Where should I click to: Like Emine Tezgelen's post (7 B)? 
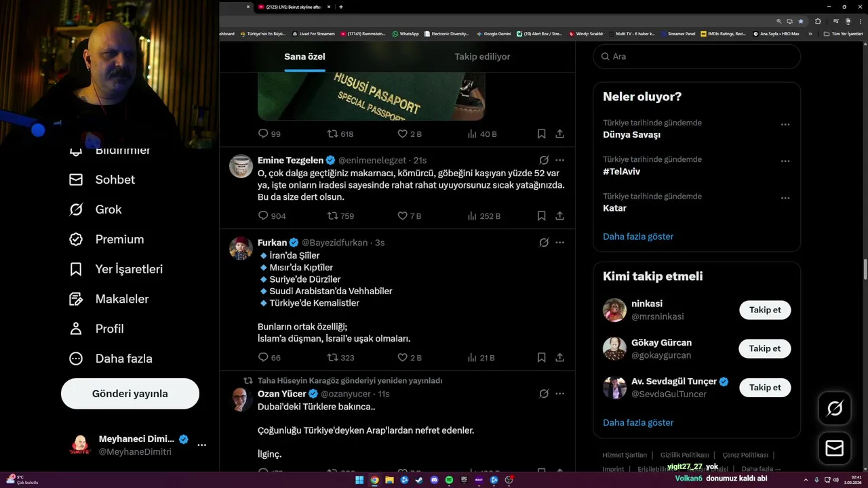pos(410,216)
